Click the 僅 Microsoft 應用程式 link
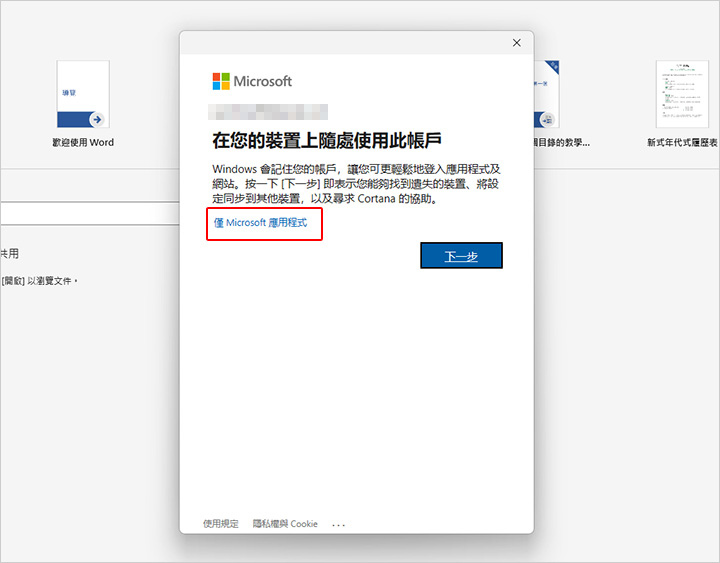Screen dimensions: 720x563 pyautogui.click(x=260, y=223)
